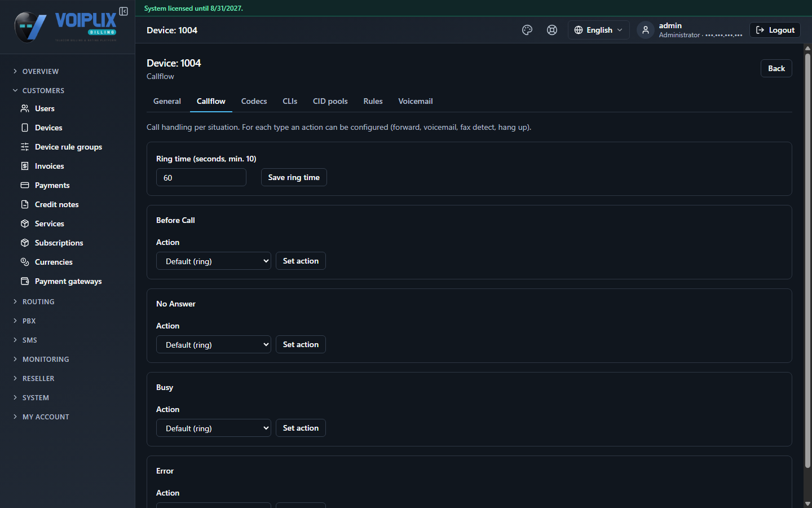
Task: Switch to the Voicemail tab
Action: [416, 101]
